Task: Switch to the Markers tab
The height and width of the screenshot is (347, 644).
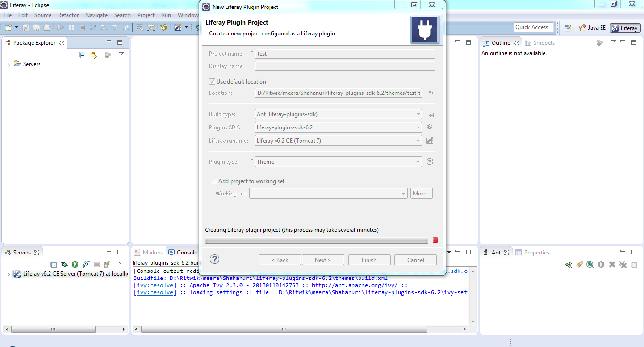Action: tap(149, 253)
